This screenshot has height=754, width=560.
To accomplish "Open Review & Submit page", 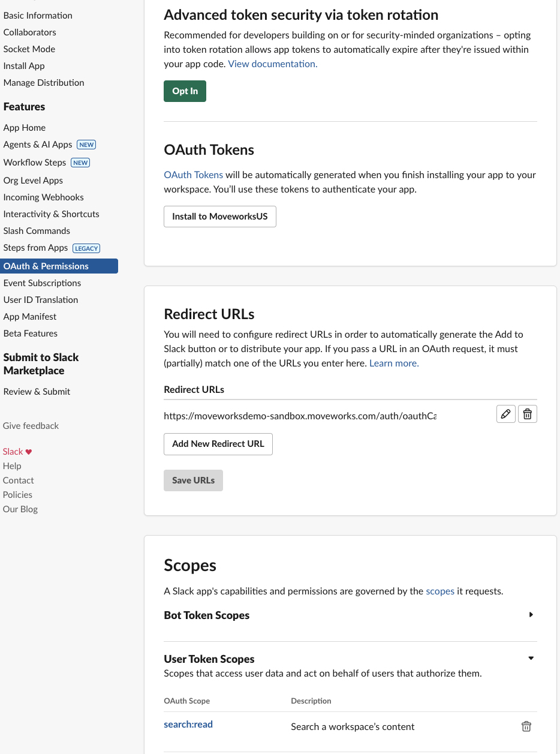I will click(x=37, y=392).
